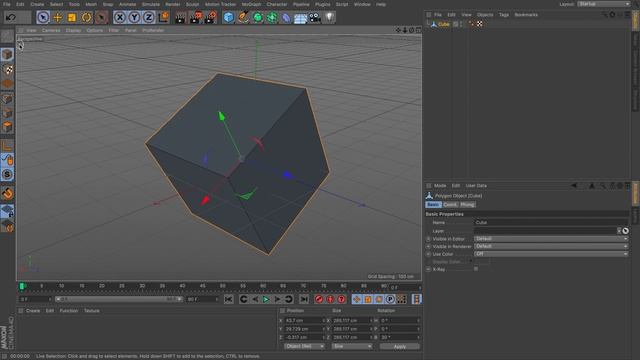This screenshot has width=640, height=360.
Task: Click the green Subdivision Surface generator icon
Action: pyautogui.click(x=258, y=18)
